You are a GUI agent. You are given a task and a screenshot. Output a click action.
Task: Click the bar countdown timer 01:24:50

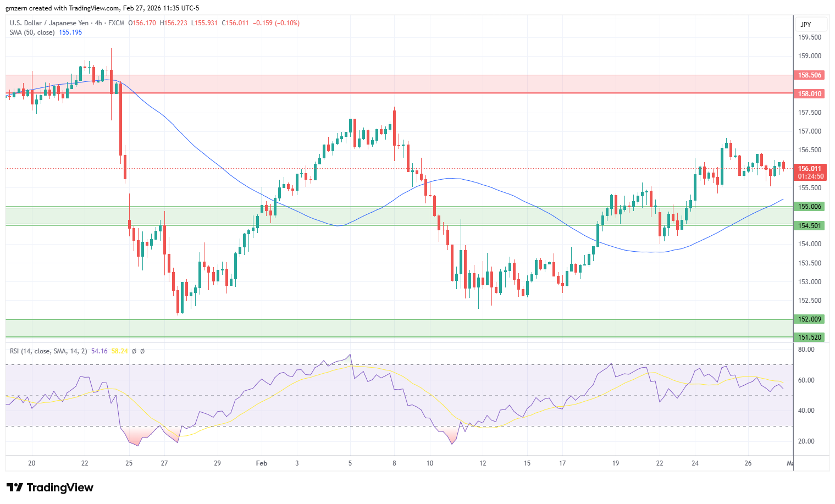point(811,176)
